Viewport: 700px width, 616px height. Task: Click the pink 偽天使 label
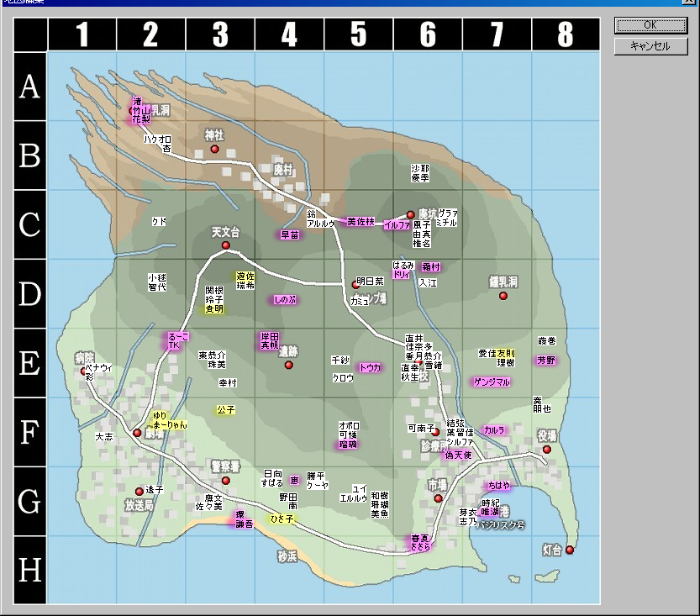(x=458, y=455)
